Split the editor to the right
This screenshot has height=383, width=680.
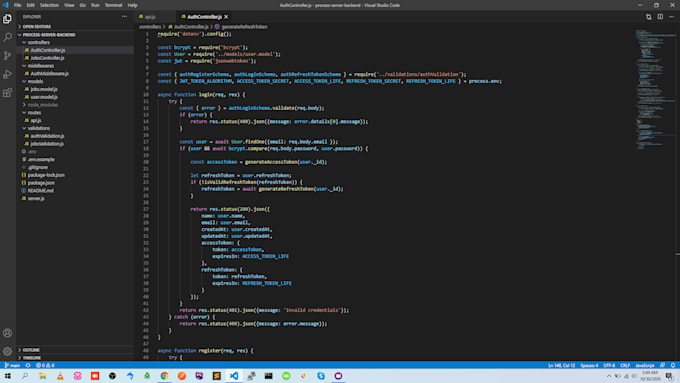click(660, 16)
